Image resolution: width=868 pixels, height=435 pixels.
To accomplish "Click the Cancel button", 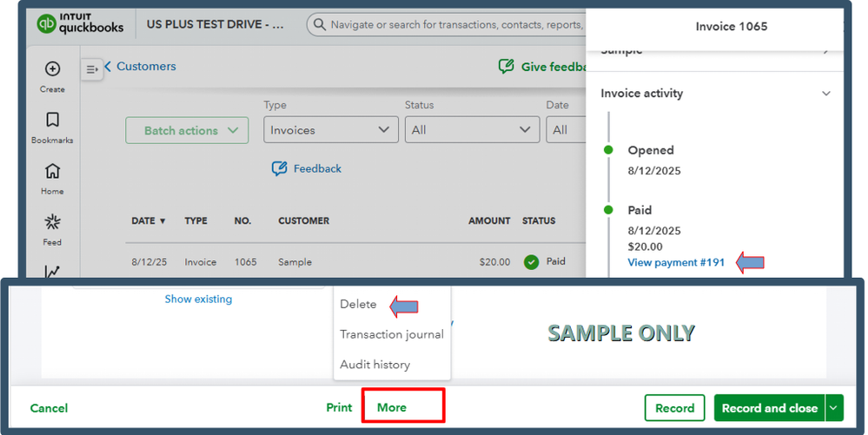I will 50,408.
